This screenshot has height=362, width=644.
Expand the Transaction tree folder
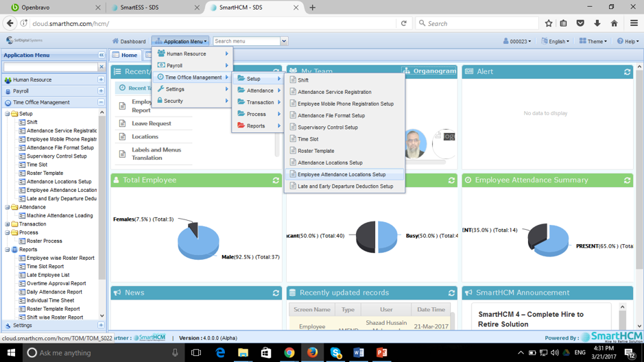[x=8, y=224]
